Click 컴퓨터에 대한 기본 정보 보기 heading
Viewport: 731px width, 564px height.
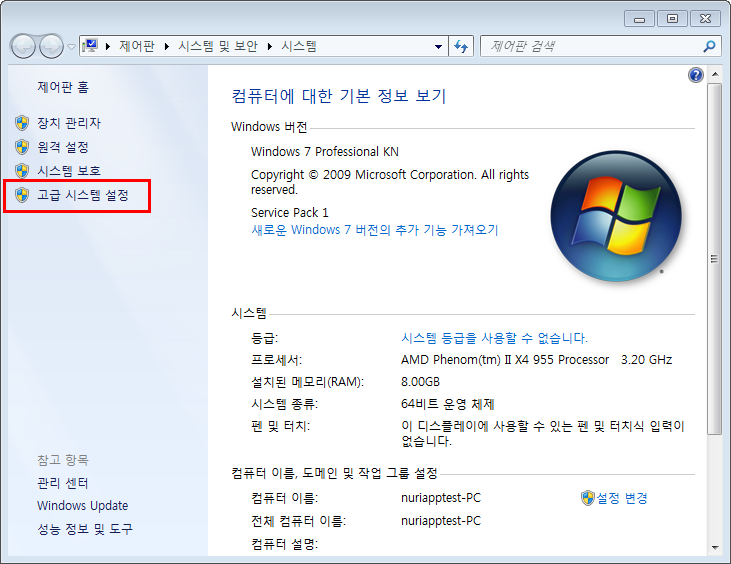pyautogui.click(x=339, y=96)
